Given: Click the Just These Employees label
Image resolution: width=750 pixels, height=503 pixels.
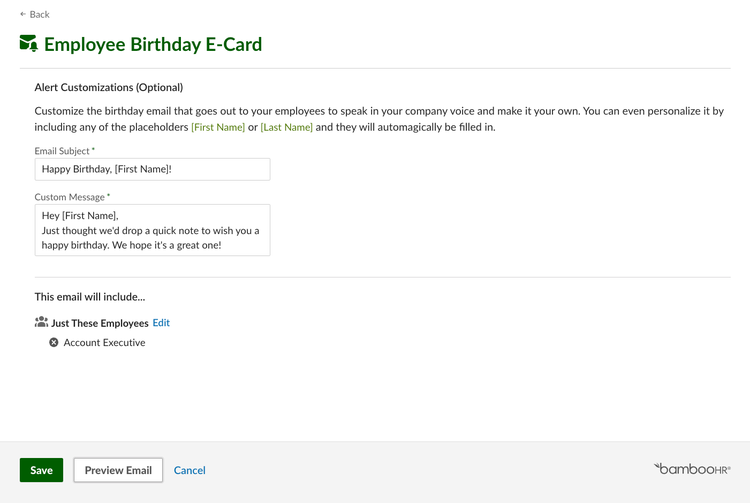Looking at the screenshot, I should click(x=100, y=323).
